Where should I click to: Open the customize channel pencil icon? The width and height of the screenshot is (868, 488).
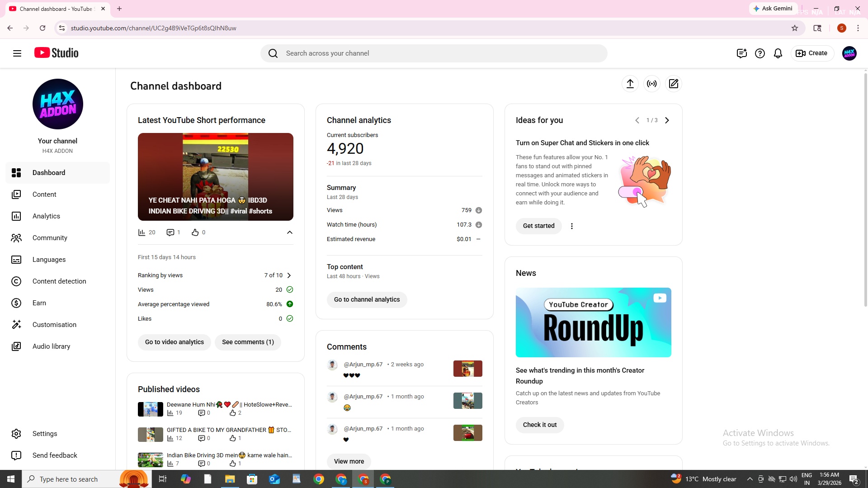[673, 84]
